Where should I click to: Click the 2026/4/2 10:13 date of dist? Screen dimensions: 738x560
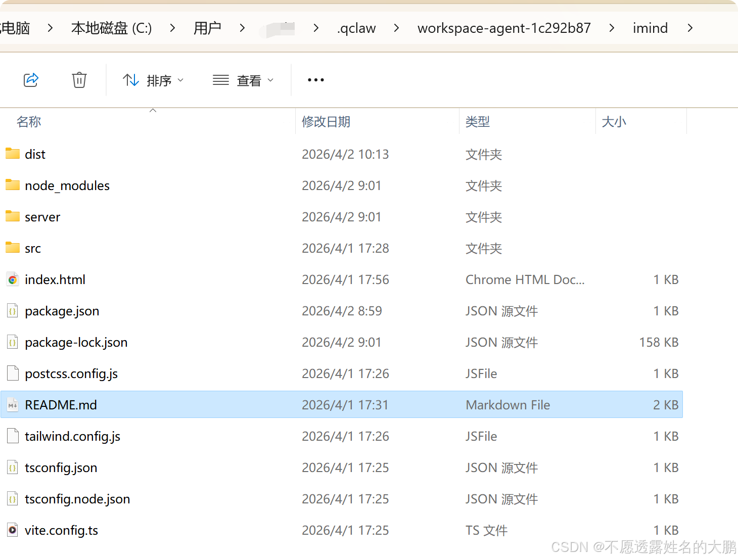[345, 154]
